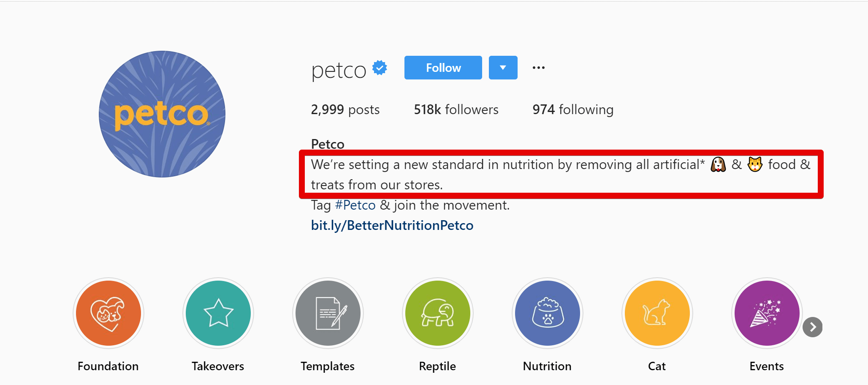This screenshot has height=385, width=868.
Task: Select the 2,999 posts count
Action: tap(344, 109)
